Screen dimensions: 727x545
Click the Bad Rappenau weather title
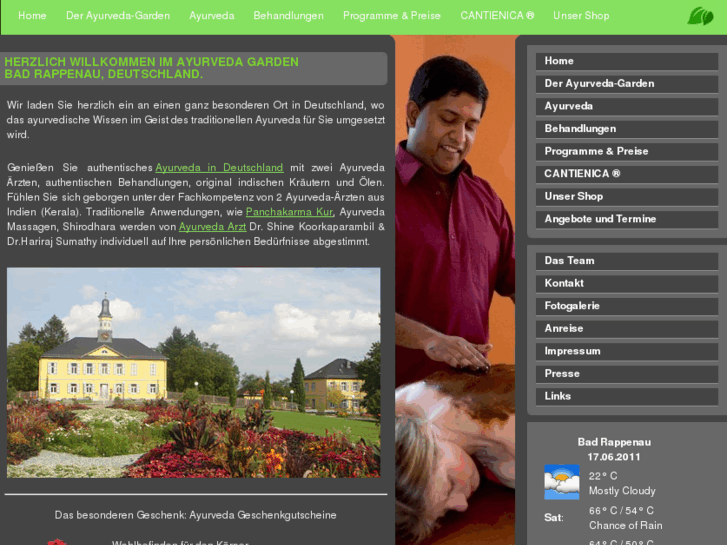614,442
